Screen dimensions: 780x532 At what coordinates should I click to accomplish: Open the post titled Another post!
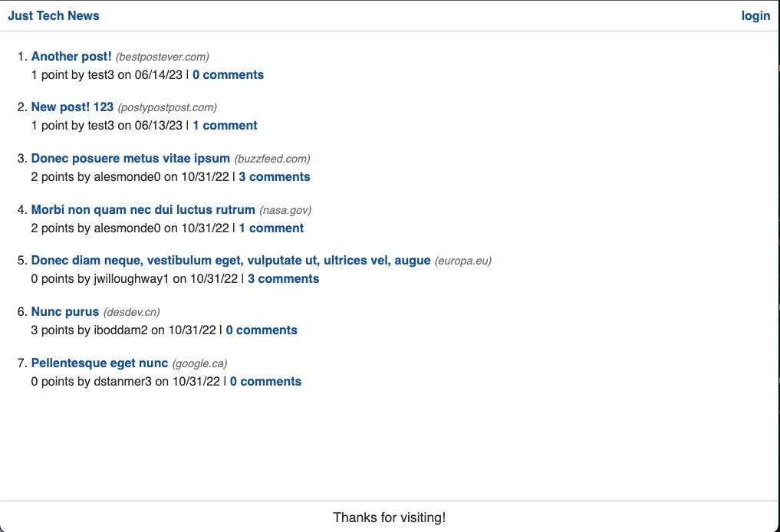click(x=71, y=56)
